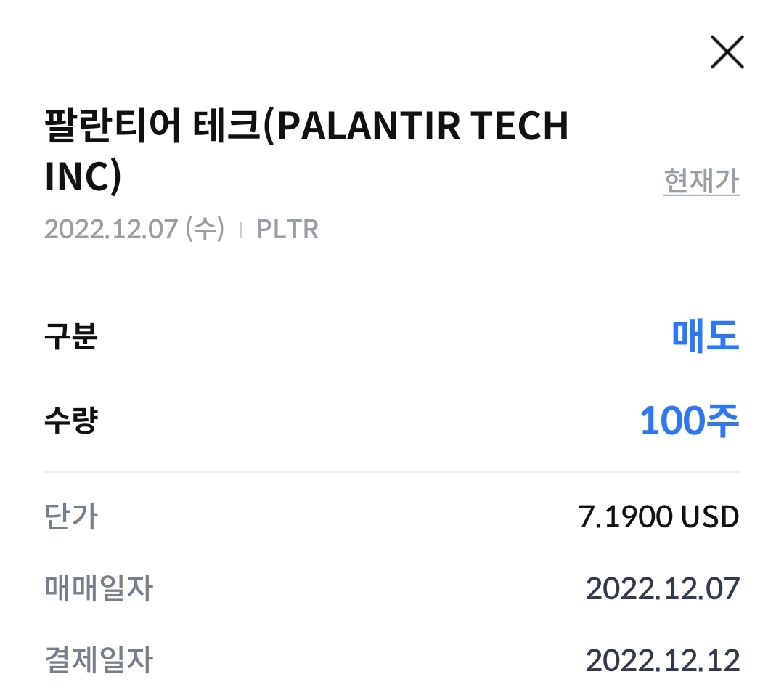Select the 결제일자 settlement date label
This screenshot has height=690, width=784.
[x=98, y=660]
